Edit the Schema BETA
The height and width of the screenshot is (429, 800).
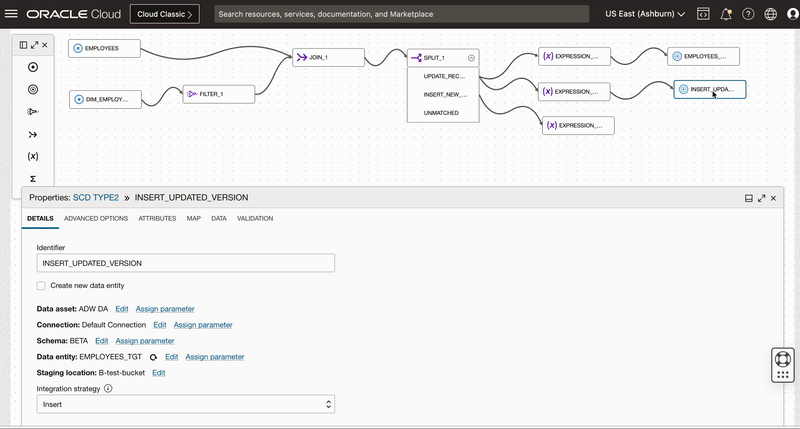(102, 341)
